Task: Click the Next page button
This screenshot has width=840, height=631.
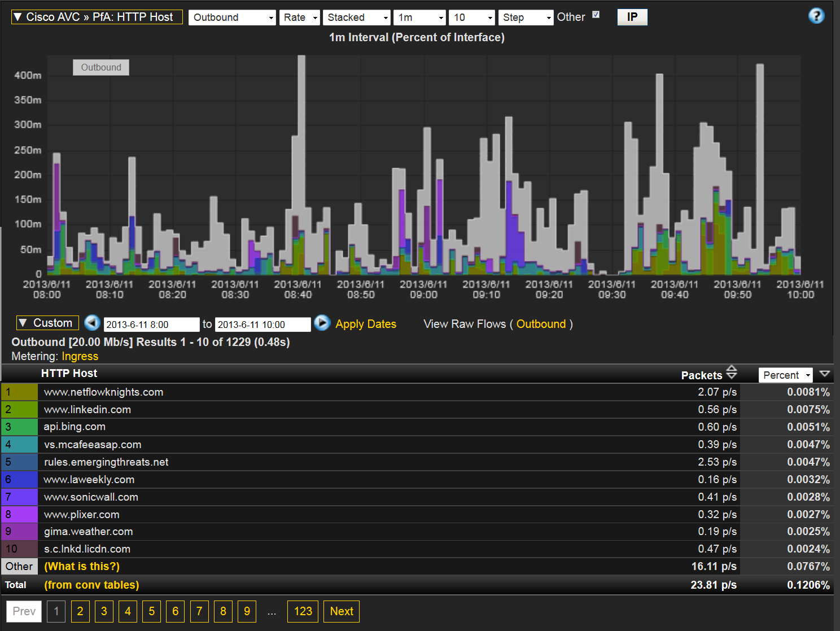Action: pos(342,611)
